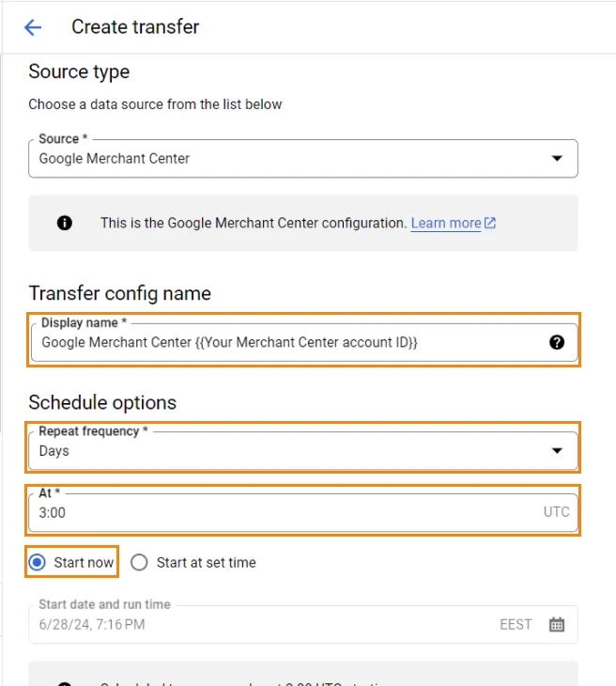The width and height of the screenshot is (616, 686).
Task: Go back using the blue arrow
Action: 33,27
